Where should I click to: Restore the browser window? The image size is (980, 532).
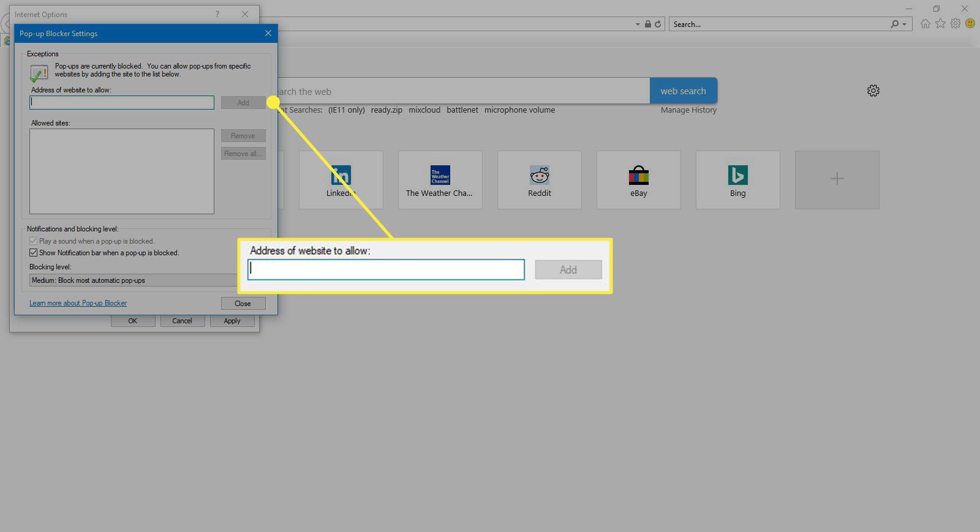(x=936, y=9)
